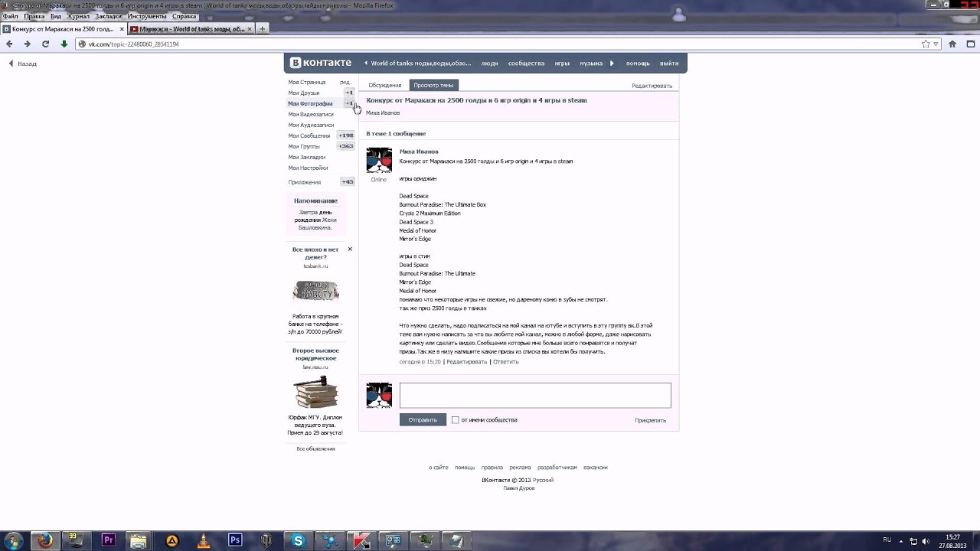Image resolution: width=980 pixels, height=551 pixels.
Task: Switch to the Маракаси YouTube tab
Action: click(191, 29)
